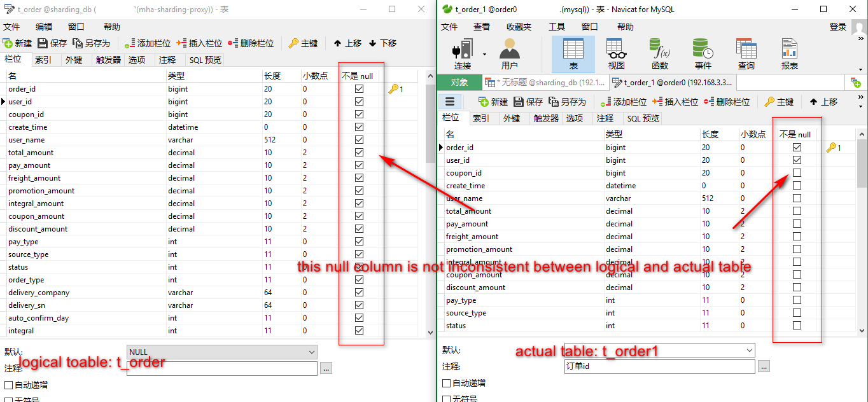
Task: Click the 新建 icon in the left t_order window
Action: [8, 43]
